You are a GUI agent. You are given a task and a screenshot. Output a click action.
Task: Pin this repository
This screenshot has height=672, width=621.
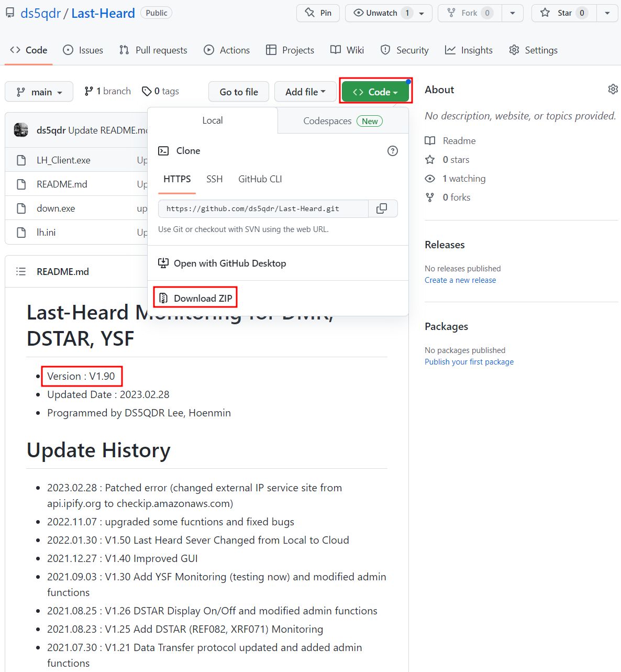[x=318, y=13]
